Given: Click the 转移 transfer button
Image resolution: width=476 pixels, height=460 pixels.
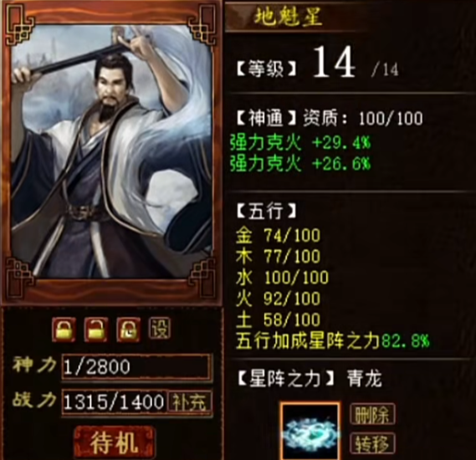Looking at the screenshot, I should [x=372, y=443].
